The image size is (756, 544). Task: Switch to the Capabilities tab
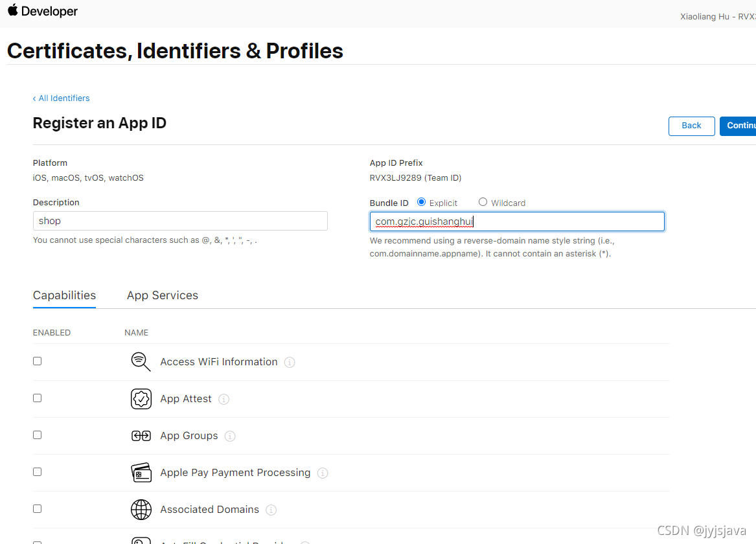click(x=64, y=295)
